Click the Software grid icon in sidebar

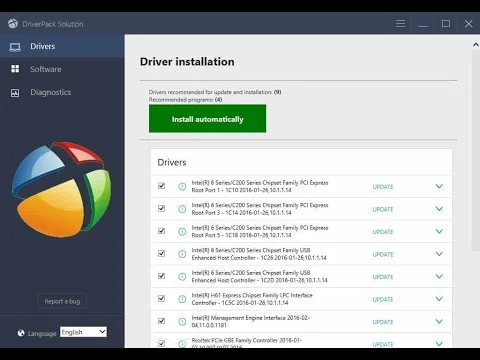coord(15,69)
